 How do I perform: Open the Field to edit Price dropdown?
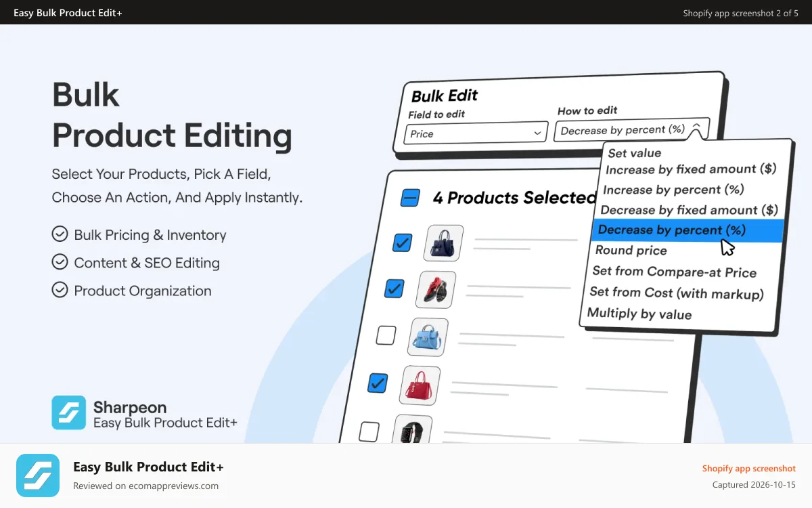point(476,133)
